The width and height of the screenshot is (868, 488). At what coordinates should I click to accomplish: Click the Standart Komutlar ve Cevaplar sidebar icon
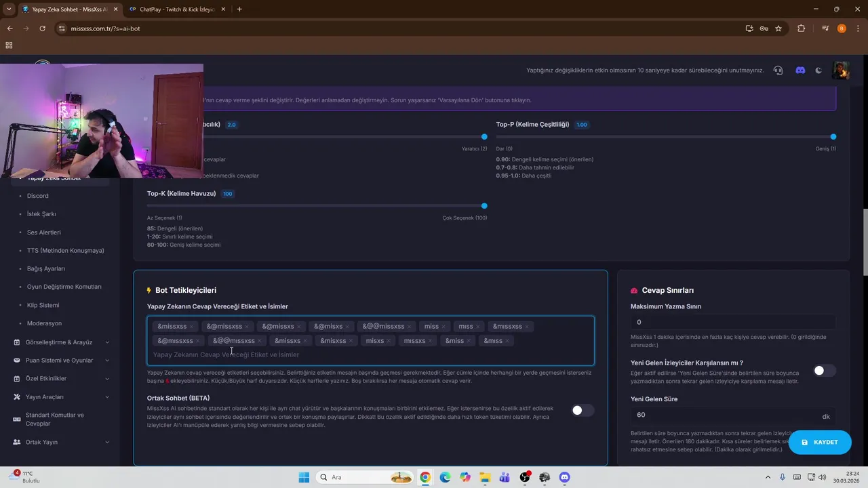(17, 420)
